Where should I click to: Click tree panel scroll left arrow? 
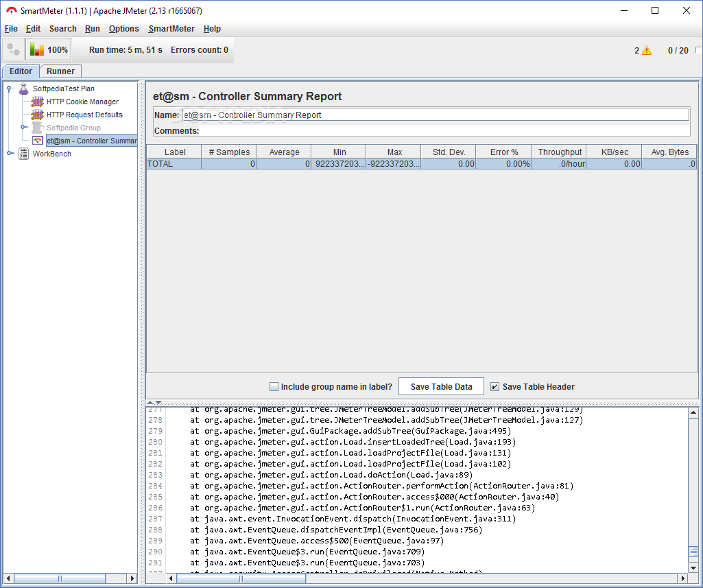(8, 578)
